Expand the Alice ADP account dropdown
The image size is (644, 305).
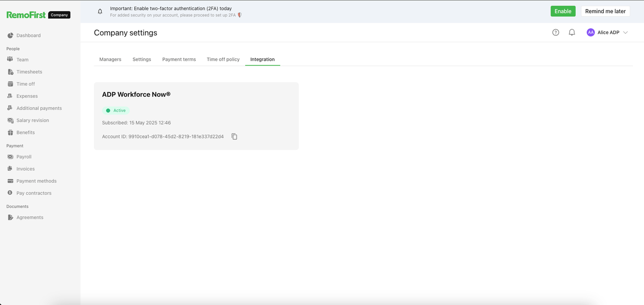(x=625, y=33)
